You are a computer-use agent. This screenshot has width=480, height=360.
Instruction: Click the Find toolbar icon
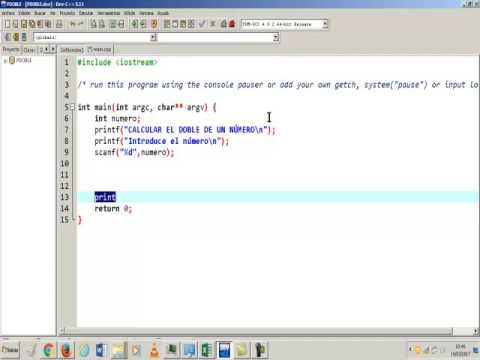click(x=93, y=24)
